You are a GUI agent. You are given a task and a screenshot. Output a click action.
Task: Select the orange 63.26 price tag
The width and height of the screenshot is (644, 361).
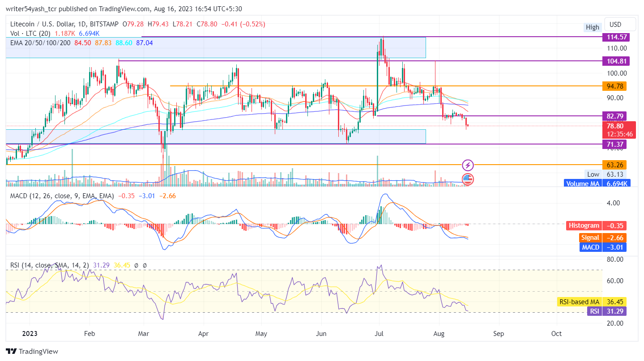pos(614,165)
